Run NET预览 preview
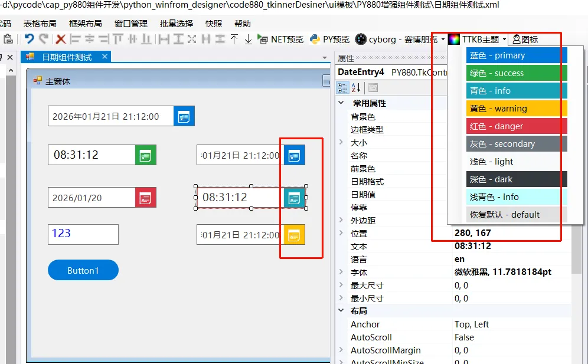This screenshot has height=364, width=588. pyautogui.click(x=280, y=39)
